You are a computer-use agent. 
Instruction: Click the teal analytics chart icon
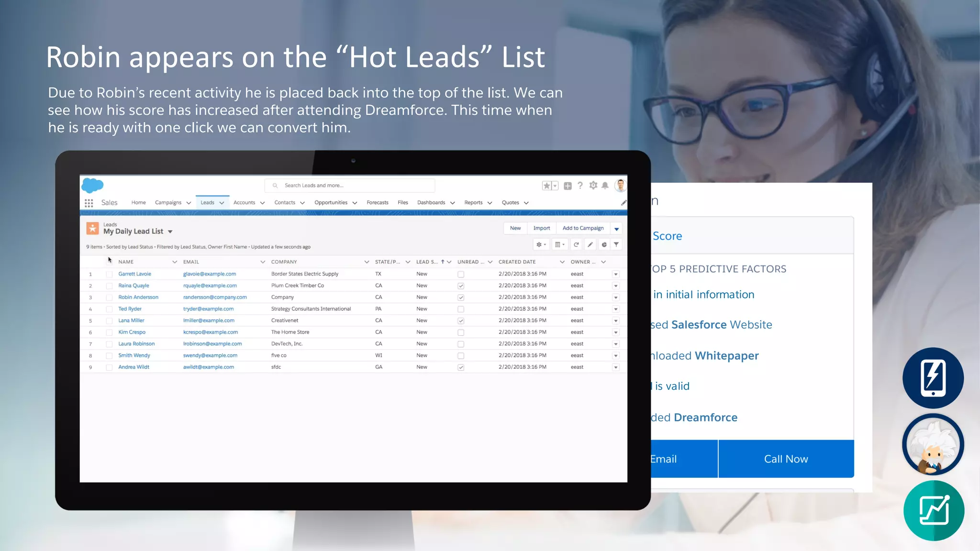pyautogui.click(x=934, y=511)
